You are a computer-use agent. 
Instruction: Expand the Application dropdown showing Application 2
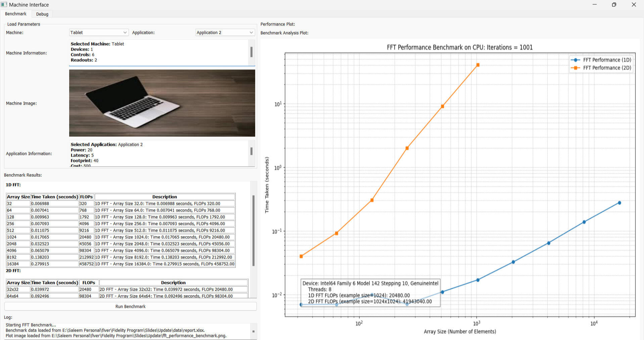point(225,33)
